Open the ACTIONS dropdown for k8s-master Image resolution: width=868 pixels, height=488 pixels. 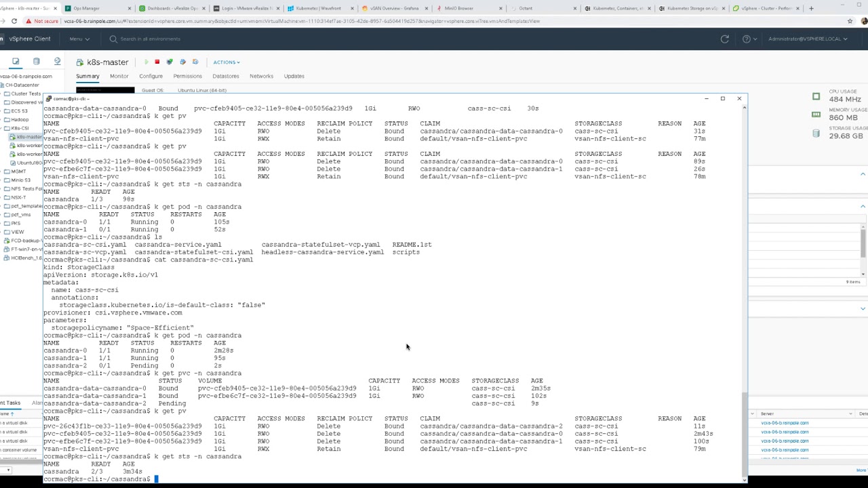click(226, 62)
